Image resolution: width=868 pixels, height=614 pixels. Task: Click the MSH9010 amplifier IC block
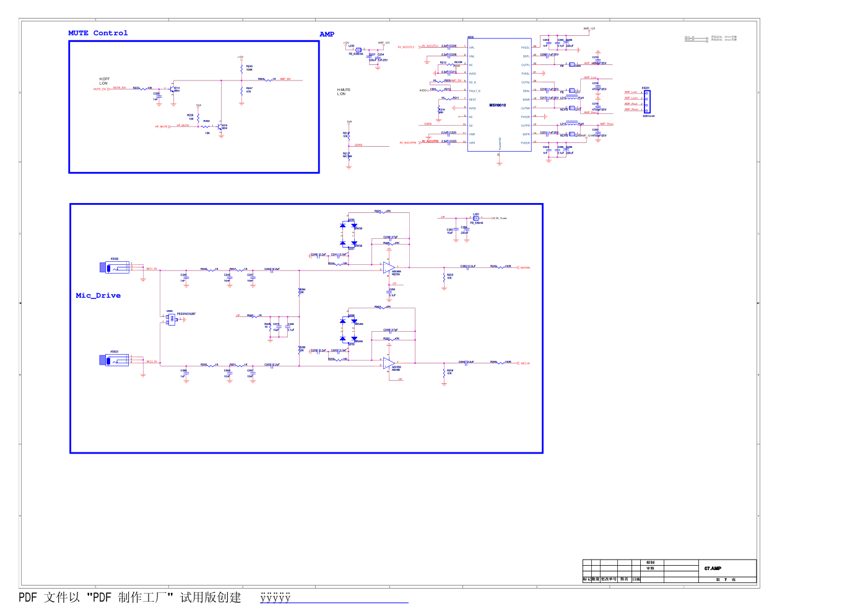point(499,94)
